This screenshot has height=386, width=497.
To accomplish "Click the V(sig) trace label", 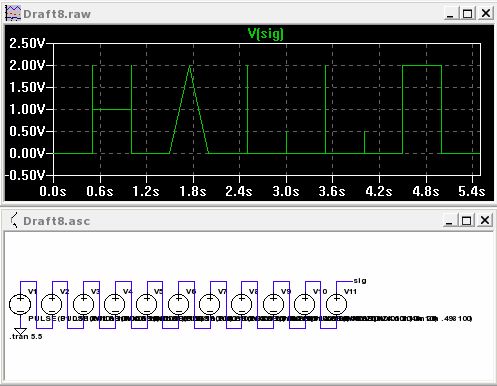I will 266,34.
